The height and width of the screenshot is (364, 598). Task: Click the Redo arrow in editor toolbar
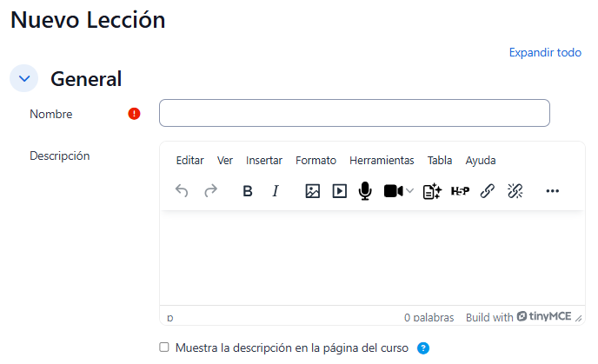[210, 191]
